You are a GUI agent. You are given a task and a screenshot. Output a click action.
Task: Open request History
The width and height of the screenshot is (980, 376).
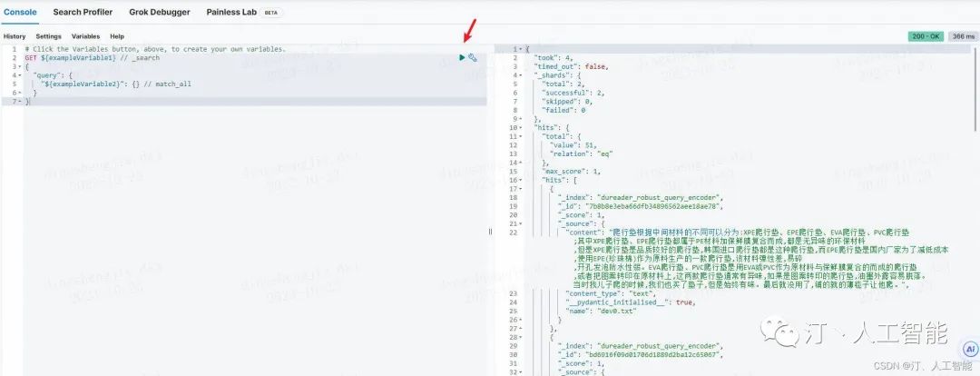click(15, 36)
